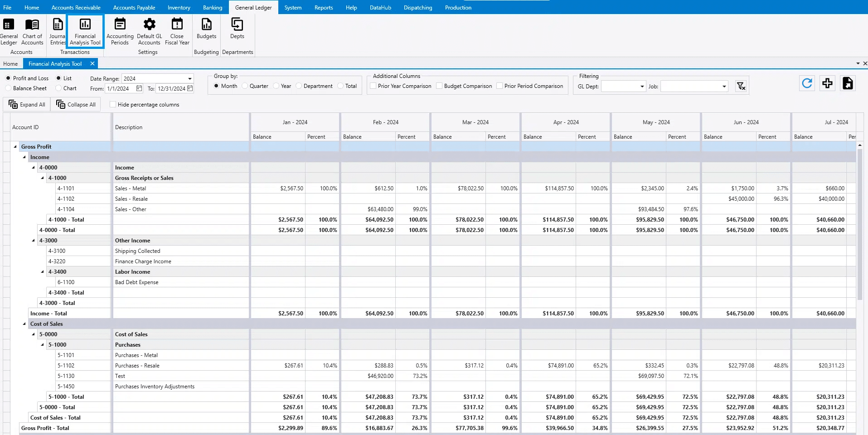
Task: Open the GL Dept filter dropdown
Action: [642, 87]
